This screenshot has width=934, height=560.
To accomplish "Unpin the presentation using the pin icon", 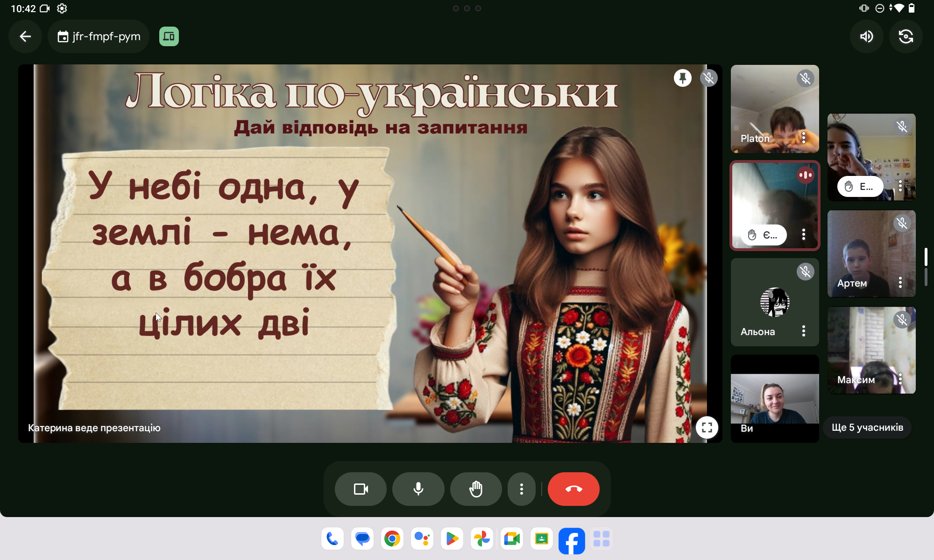I will pyautogui.click(x=682, y=78).
